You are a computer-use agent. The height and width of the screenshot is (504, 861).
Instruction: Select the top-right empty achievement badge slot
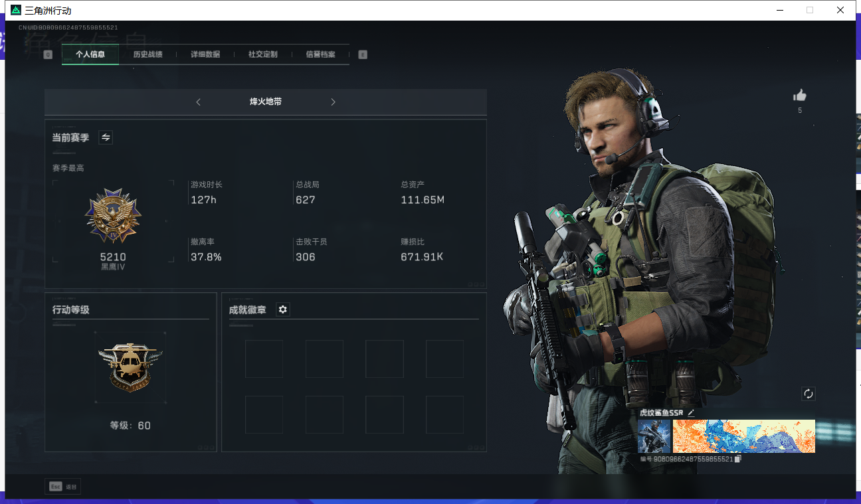[x=444, y=359]
